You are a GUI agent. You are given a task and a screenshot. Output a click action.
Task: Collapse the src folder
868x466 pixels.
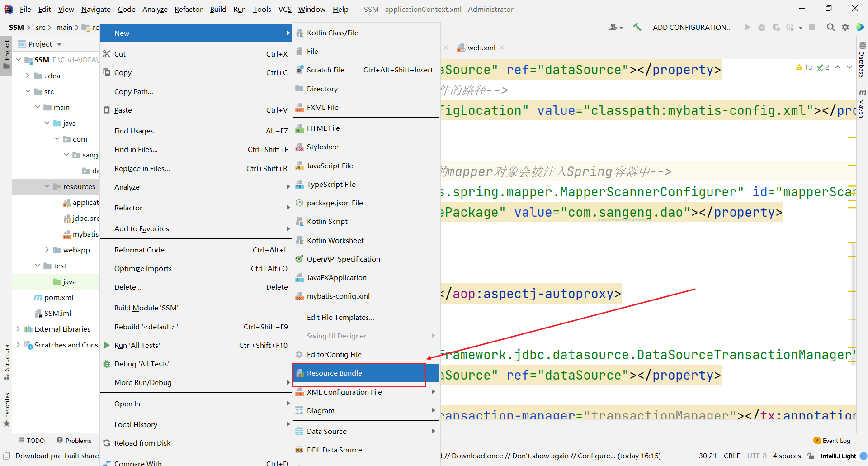28,91
